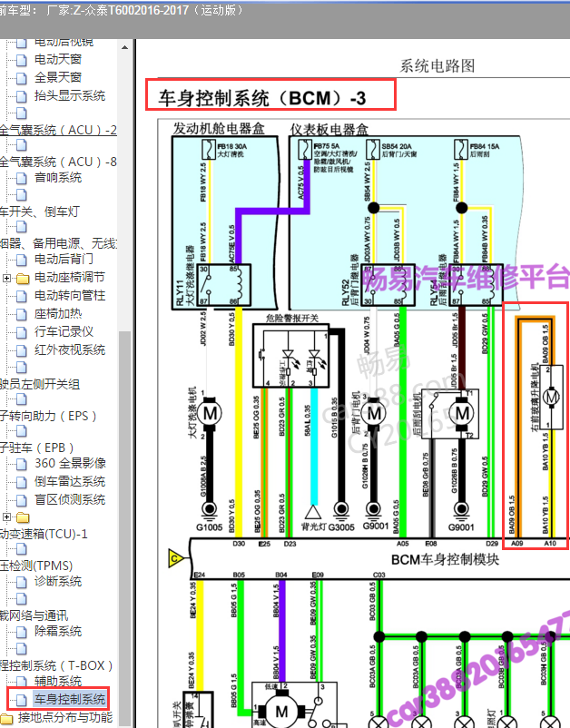Image resolution: width=570 pixels, height=728 pixels.
Task: Click the 车身控制系统（BCM）-3 diagram title
Action: click(x=262, y=98)
